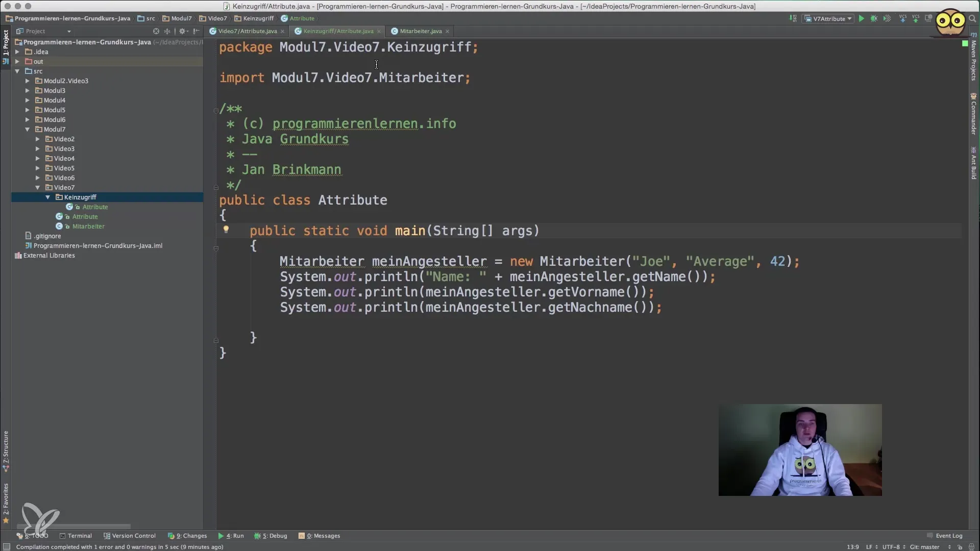Open the 9: Changes tool tab
This screenshot has height=551, width=980.
[x=187, y=536]
